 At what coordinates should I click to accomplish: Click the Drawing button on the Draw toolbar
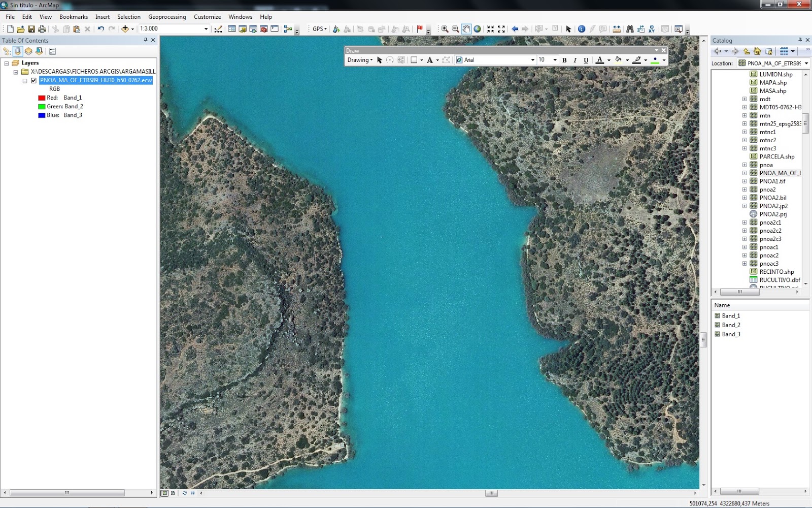[358, 60]
